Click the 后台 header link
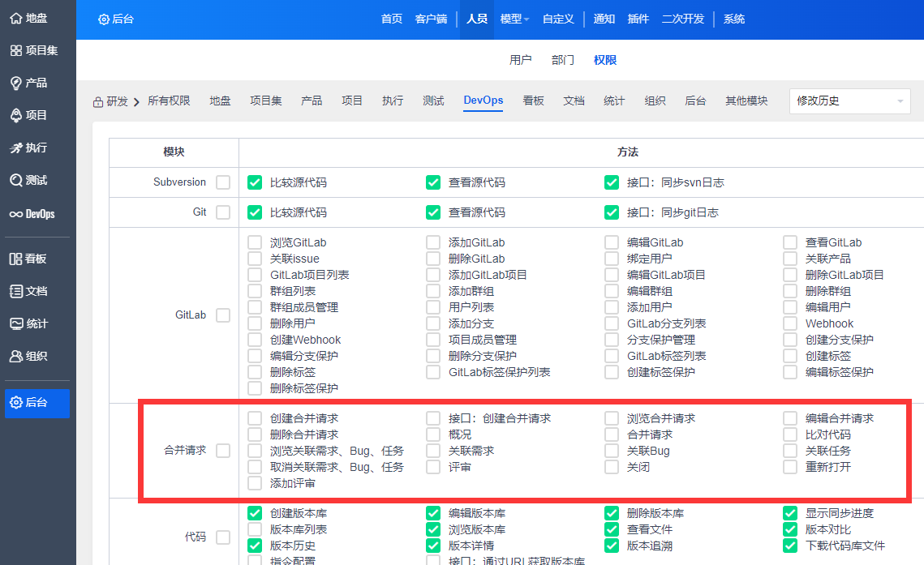The width and height of the screenshot is (924, 565). [116, 19]
